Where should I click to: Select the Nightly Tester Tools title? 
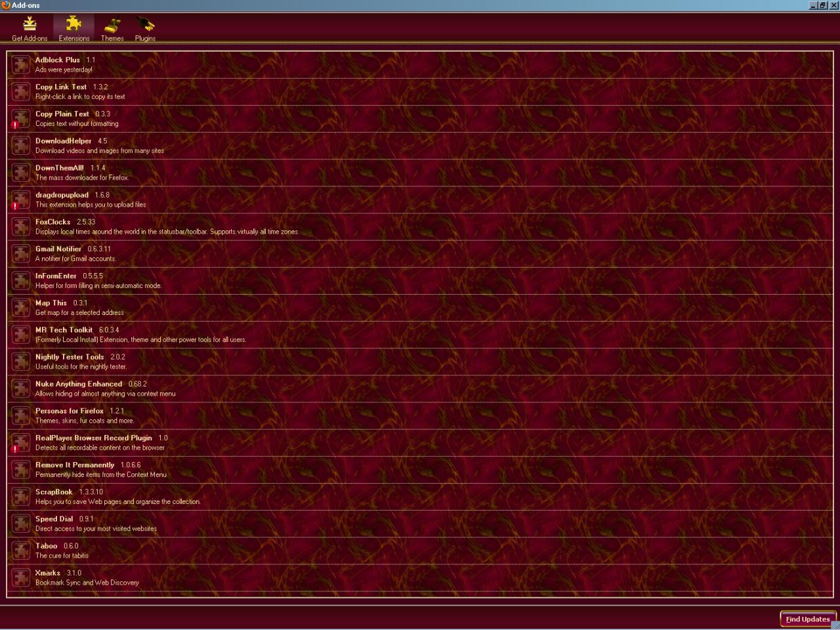70,356
